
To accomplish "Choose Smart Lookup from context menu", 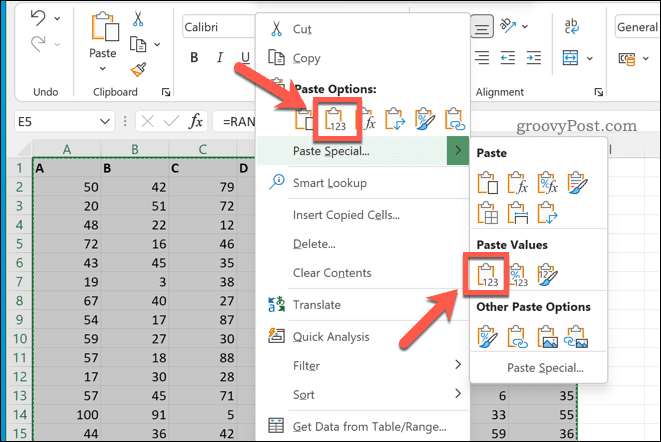I will pyautogui.click(x=330, y=183).
